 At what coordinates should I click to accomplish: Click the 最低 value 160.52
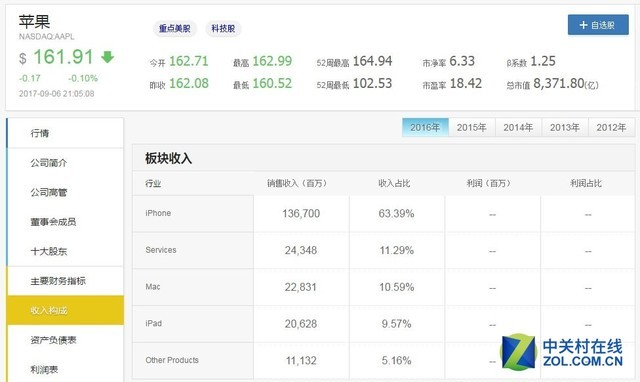(x=272, y=83)
